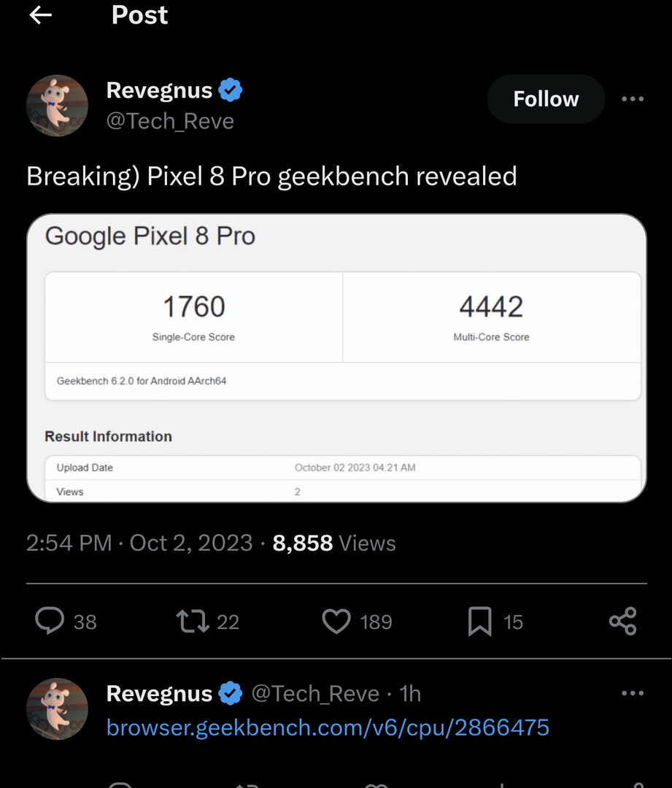Tap the back arrow beside Post
Image resolution: width=672 pixels, height=788 pixels.
tap(41, 15)
